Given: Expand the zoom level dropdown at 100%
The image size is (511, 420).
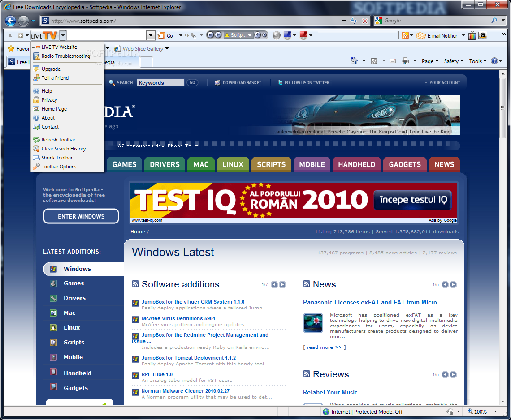Looking at the screenshot, I should click(495, 411).
